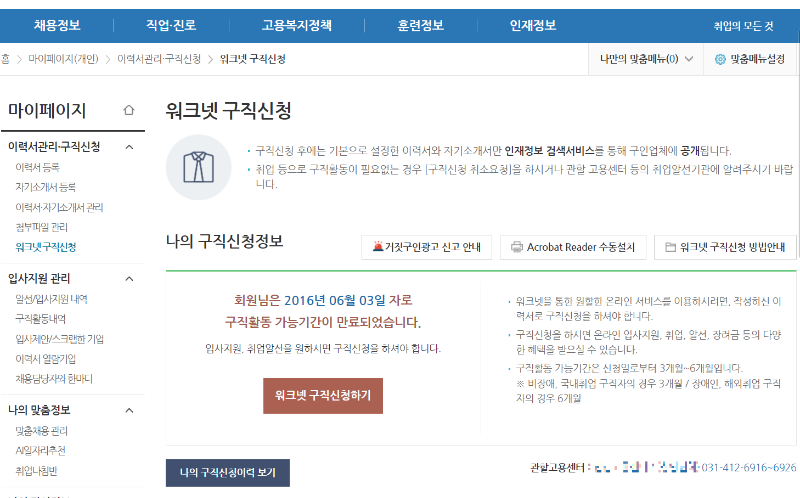Open 이력서 등록 in the sidebar
Viewport: 800px width, 498px height.
tap(37, 167)
